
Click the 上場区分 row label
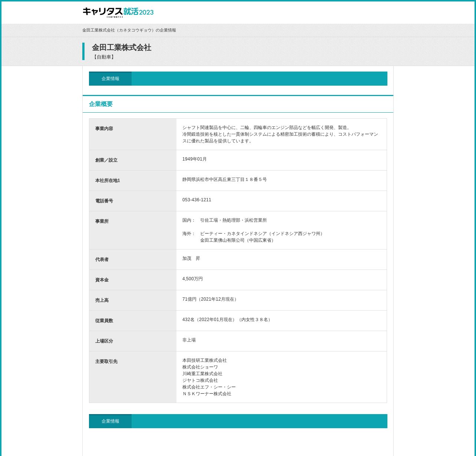(x=104, y=341)
